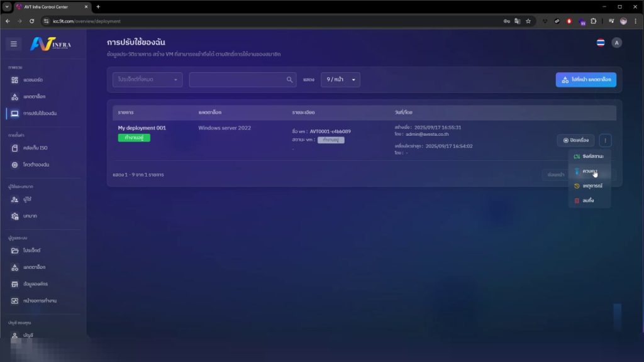Select เหตุการณ์ events from context menu
Screen dimensions: 644x362
coord(588,186)
